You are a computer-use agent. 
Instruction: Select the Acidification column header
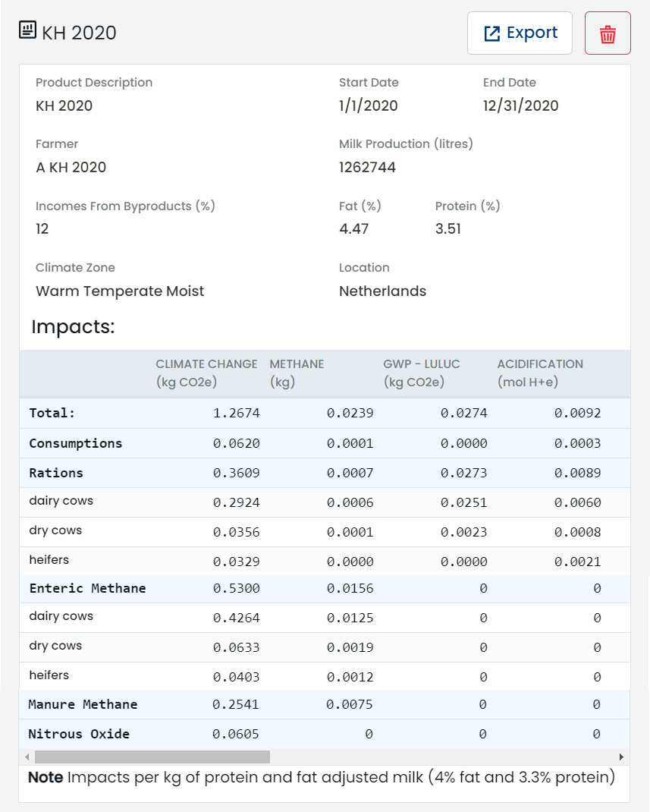[x=540, y=373]
